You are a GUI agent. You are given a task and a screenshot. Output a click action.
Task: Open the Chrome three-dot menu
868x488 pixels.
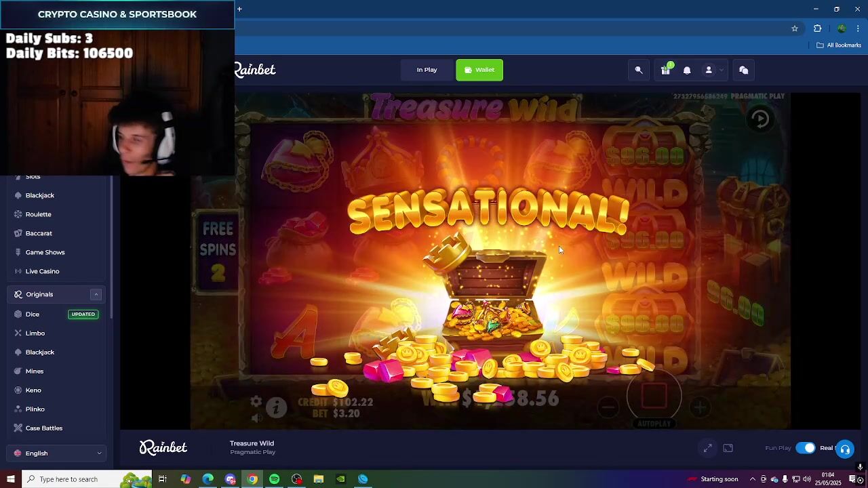click(858, 28)
